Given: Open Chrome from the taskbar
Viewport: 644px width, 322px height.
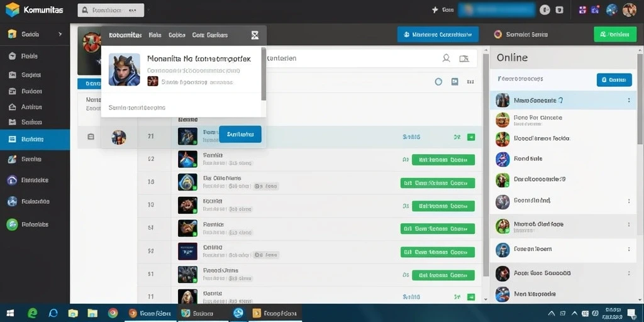Looking at the screenshot, I should (113, 313).
